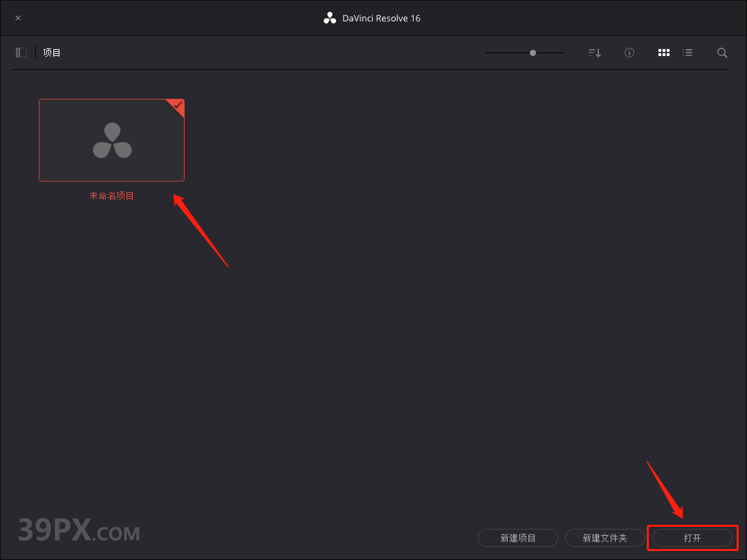
Task: Click the 新建文件夹 button
Action: (605, 538)
